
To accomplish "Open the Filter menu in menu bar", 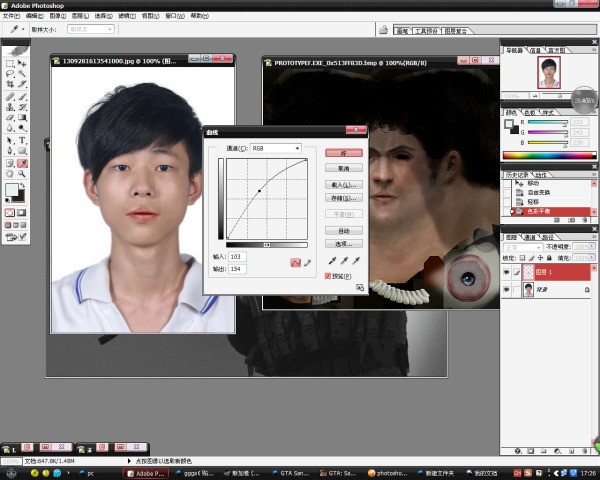I will [x=126, y=16].
